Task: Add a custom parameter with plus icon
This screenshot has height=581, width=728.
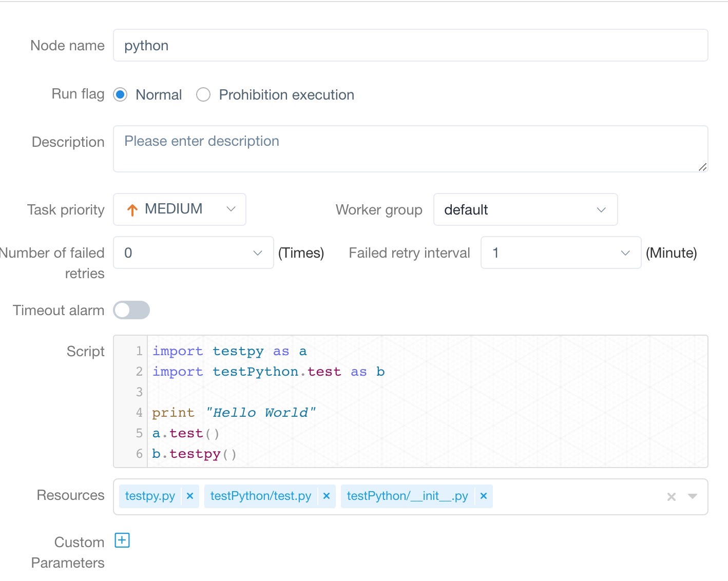Action: pos(122,540)
